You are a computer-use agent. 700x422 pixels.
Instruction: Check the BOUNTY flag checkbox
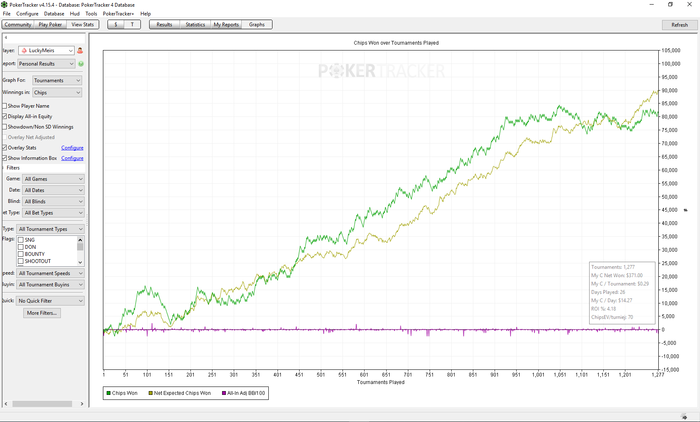[21, 254]
